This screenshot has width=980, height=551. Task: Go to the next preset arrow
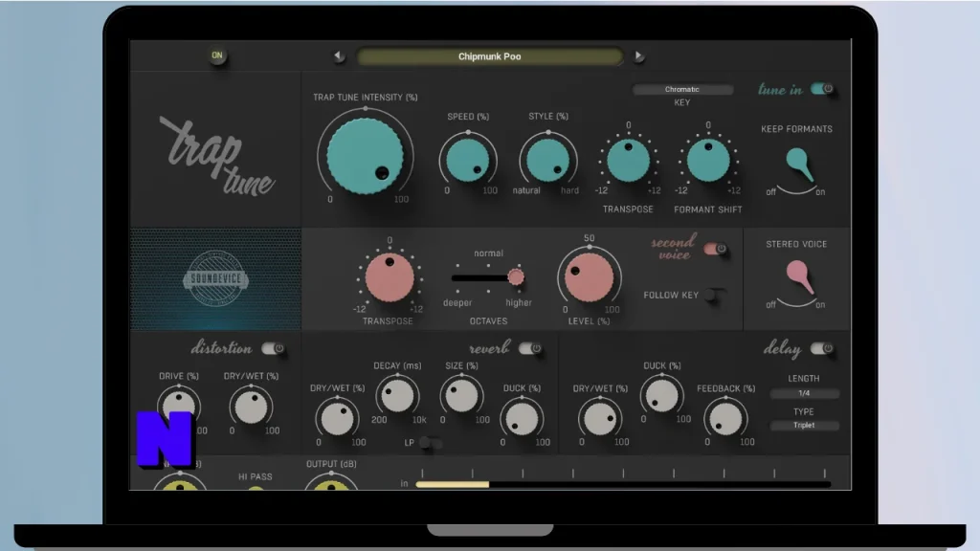pyautogui.click(x=638, y=56)
